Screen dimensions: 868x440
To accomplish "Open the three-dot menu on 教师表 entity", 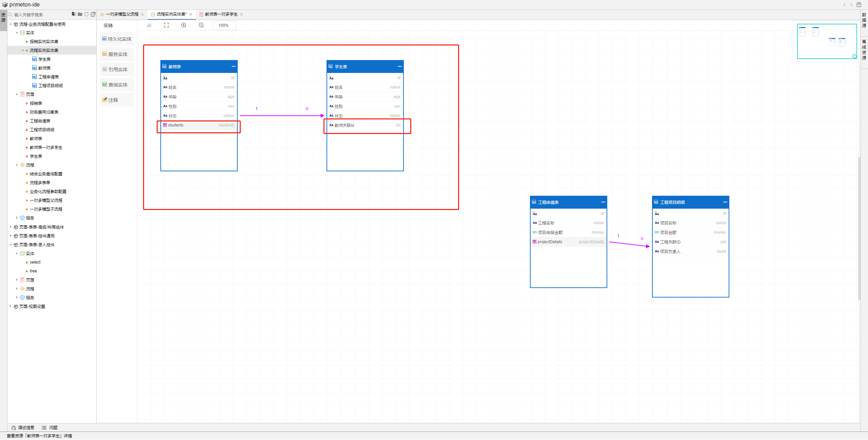I will point(233,66).
